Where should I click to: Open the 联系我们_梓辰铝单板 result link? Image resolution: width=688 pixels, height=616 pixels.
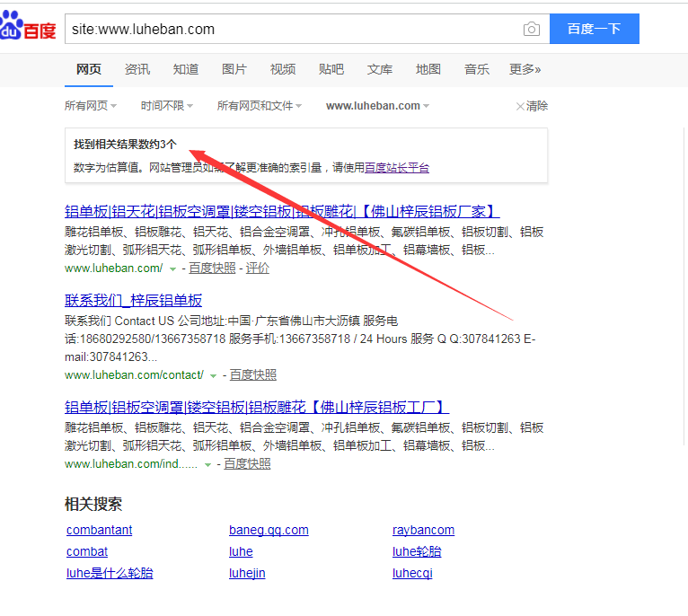(133, 300)
